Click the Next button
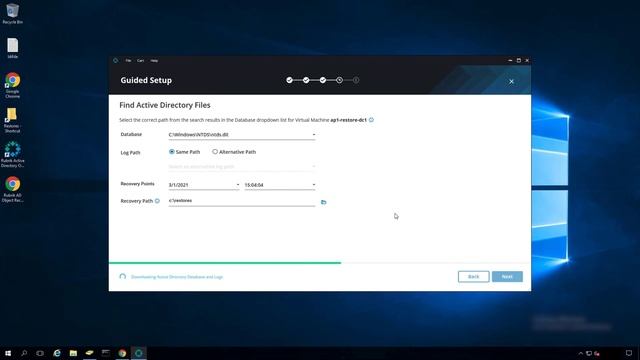Viewport: 640px width, 360px height. [507, 277]
